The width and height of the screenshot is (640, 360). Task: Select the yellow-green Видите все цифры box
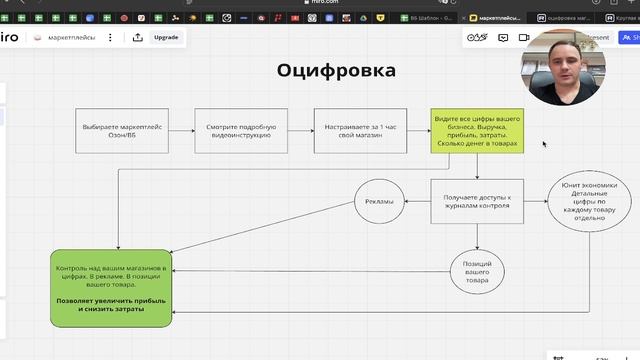tap(477, 131)
